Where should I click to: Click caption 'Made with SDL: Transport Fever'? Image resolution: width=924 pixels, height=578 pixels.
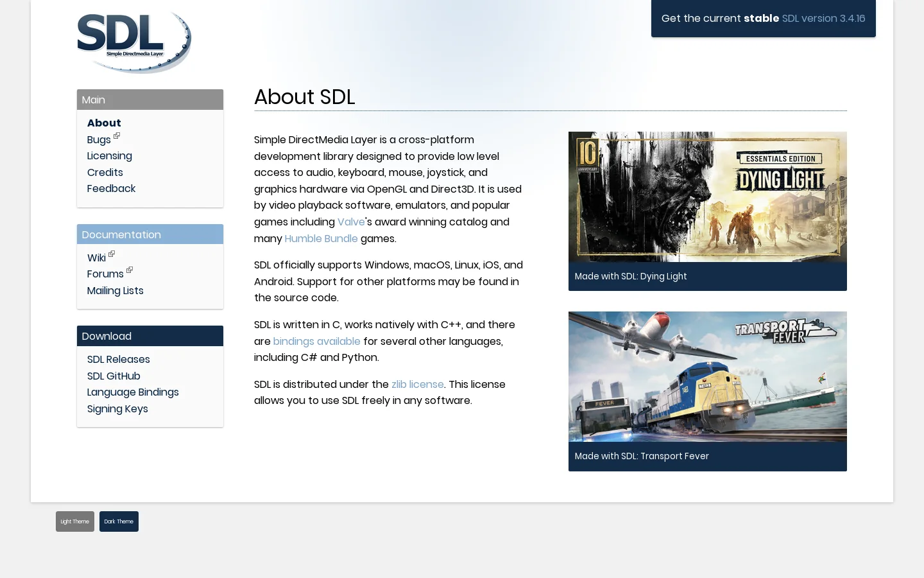pos(642,456)
